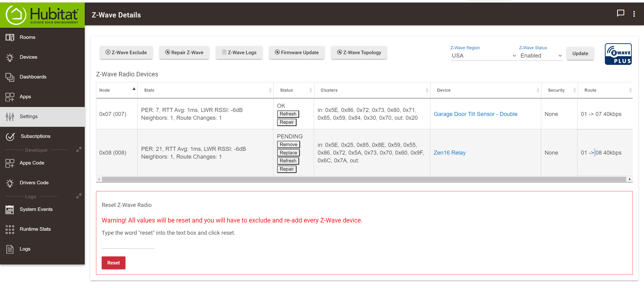
Task: Sort table by Clusters column
Action: tap(372, 90)
